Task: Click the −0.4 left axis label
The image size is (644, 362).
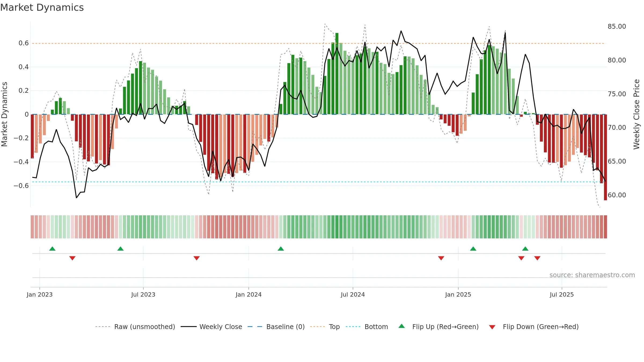Action: (x=21, y=162)
